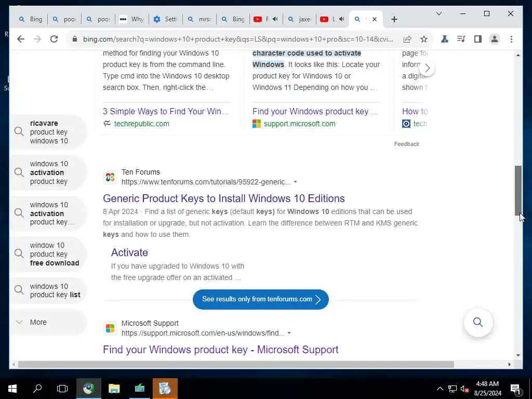Click horizontal scrollbar right arrow

[x=509, y=364]
